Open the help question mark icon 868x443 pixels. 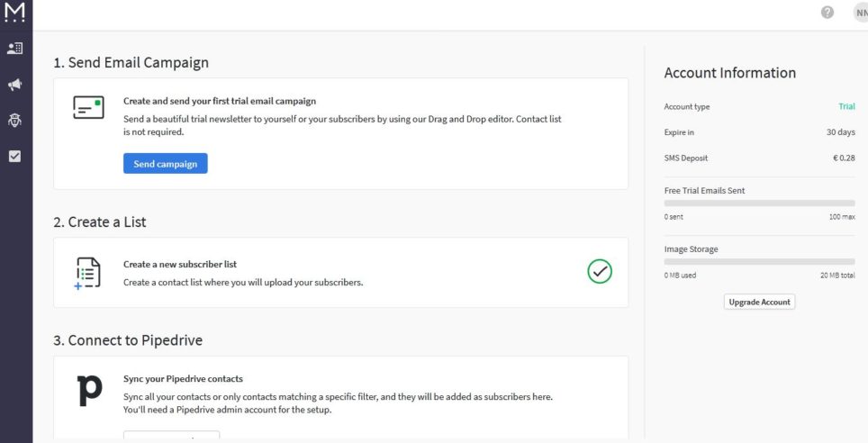(827, 13)
